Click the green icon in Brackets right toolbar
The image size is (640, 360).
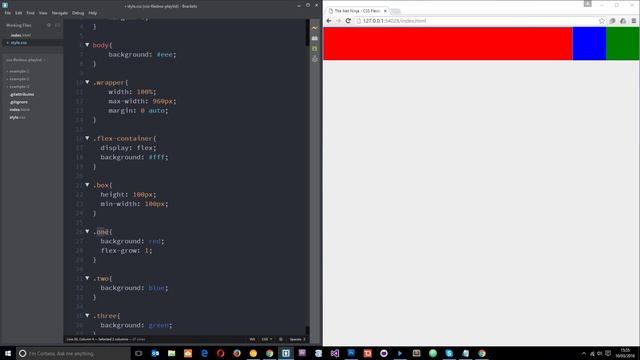[x=315, y=49]
